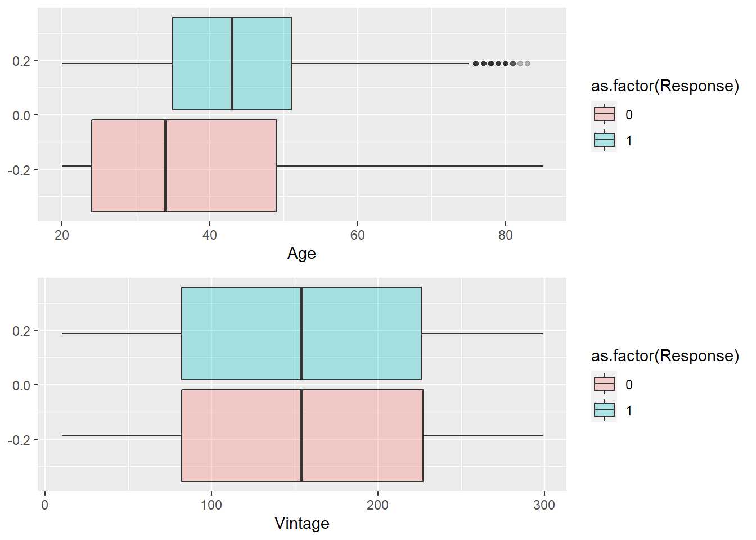Click the as.factor(Response) legend title of Vintage plot

(x=665, y=355)
